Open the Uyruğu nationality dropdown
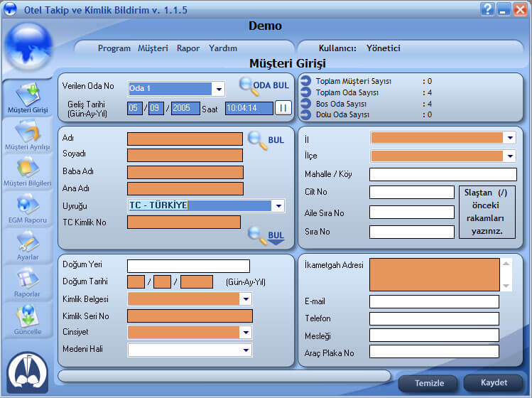 coord(278,206)
